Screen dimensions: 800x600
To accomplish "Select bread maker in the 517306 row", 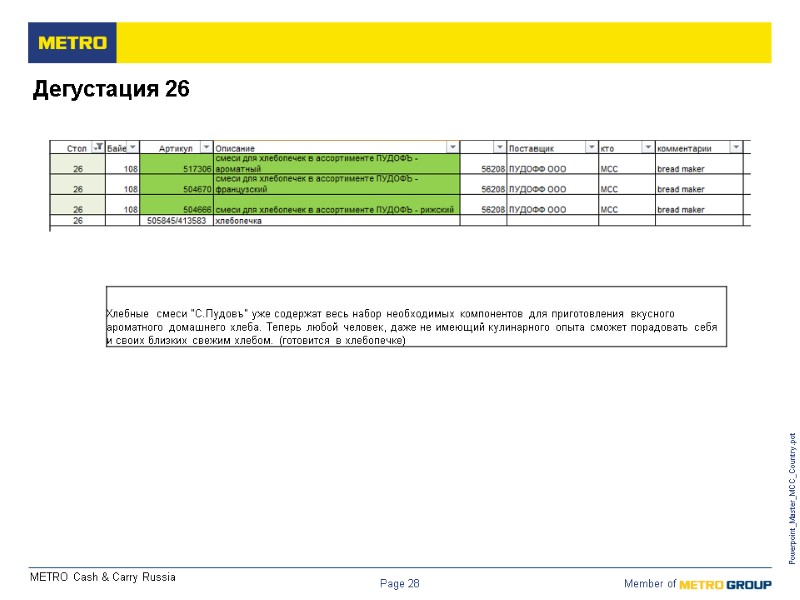I will point(699,164).
